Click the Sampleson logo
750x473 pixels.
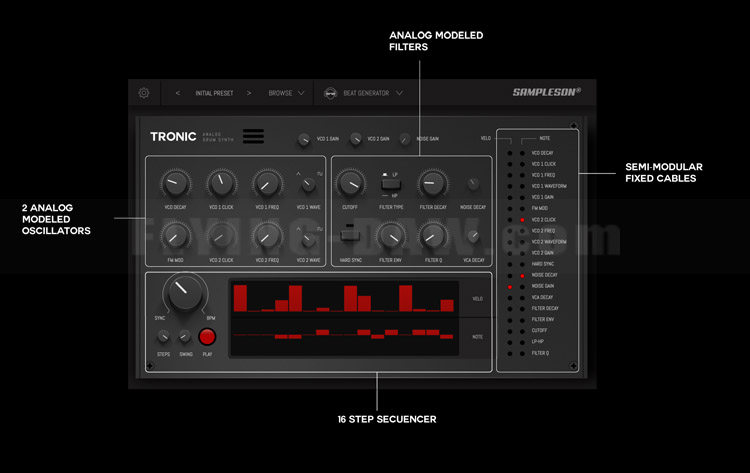pos(547,92)
